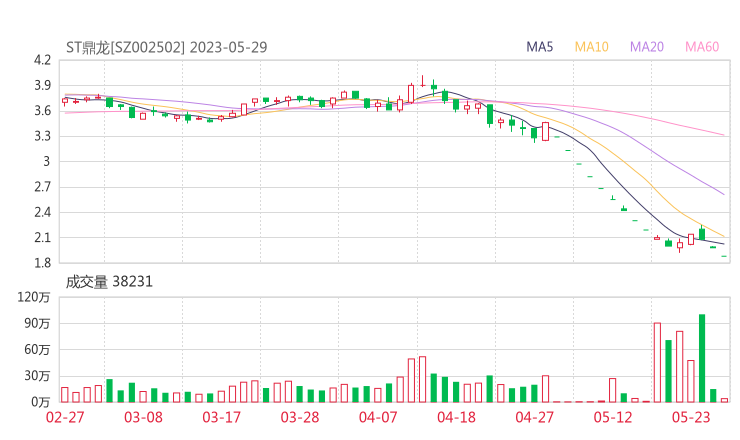740x440 pixels.
Task: Click the 03-17 date axis label
Action: click(x=221, y=417)
